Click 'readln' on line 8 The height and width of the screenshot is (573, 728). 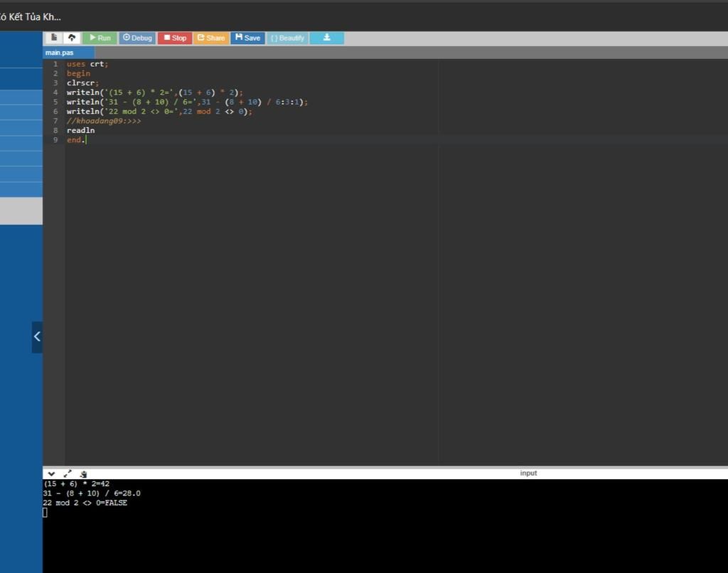point(81,131)
